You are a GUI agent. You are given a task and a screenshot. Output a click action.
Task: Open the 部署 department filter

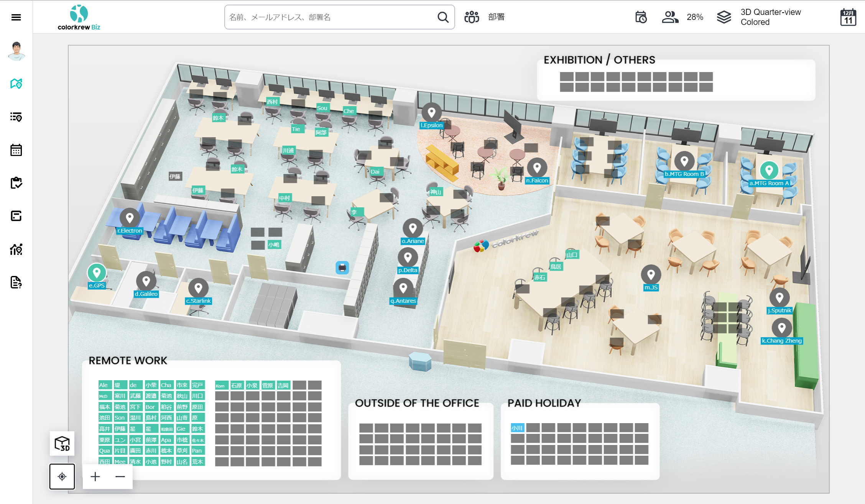(x=485, y=17)
